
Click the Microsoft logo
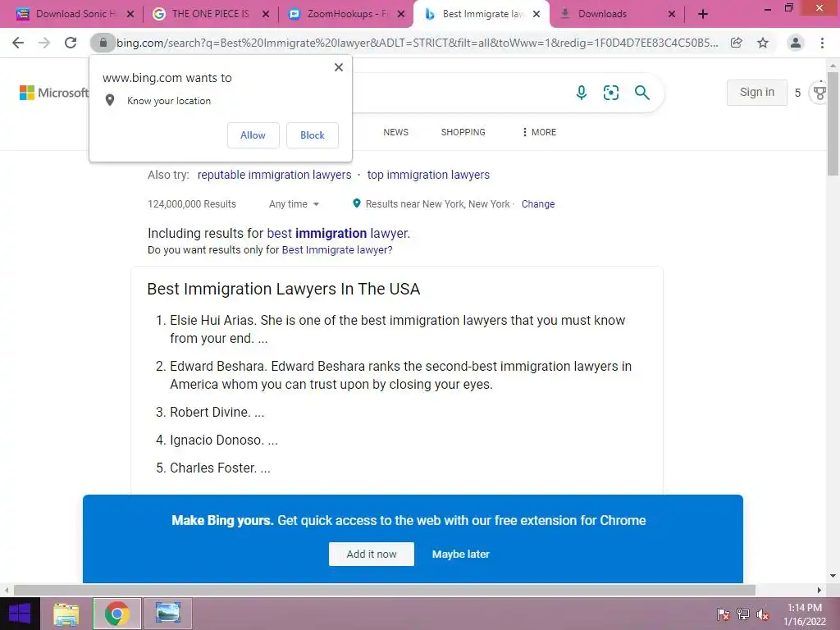pyautogui.click(x=53, y=93)
